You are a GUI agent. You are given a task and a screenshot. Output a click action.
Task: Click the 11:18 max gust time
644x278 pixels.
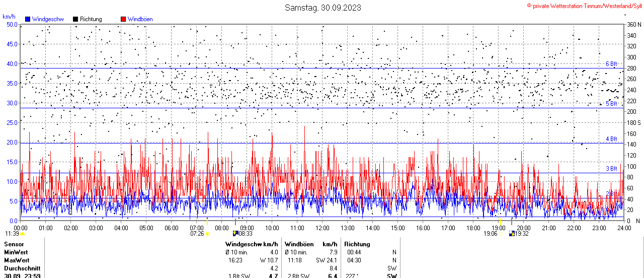click(295, 260)
